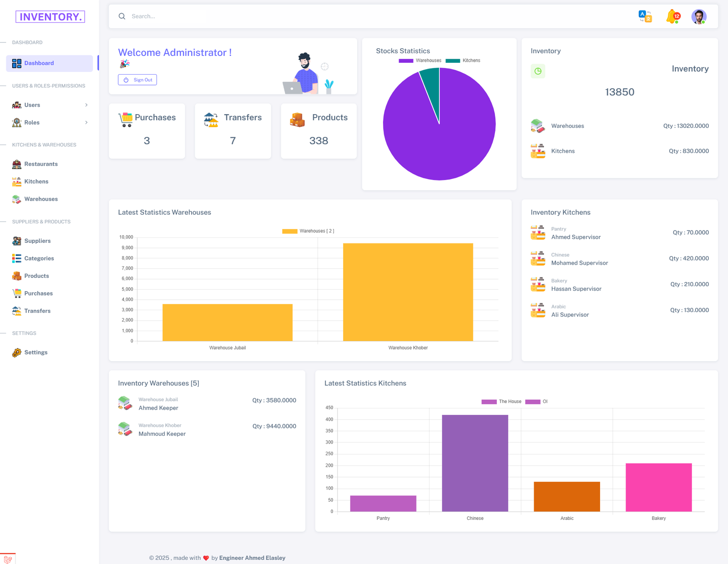Toggle Warehouses legend in Stocks Statistics
Image resolution: width=728 pixels, height=564 pixels.
[420, 60]
